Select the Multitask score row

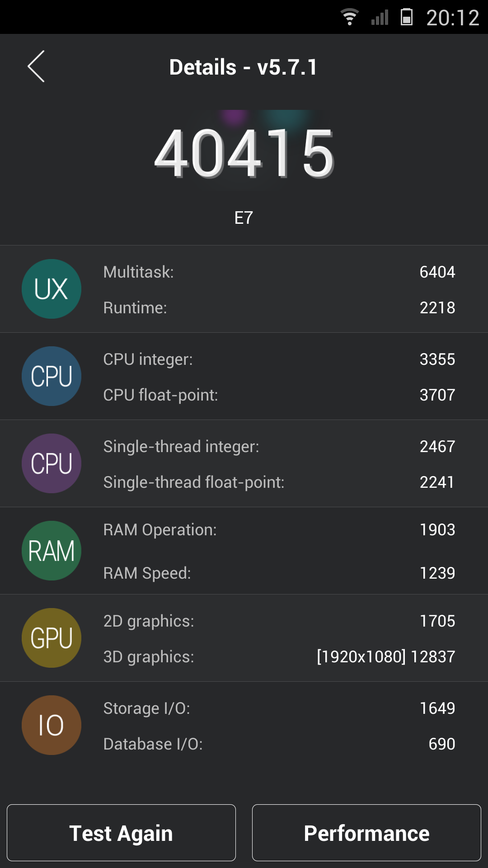point(279,272)
